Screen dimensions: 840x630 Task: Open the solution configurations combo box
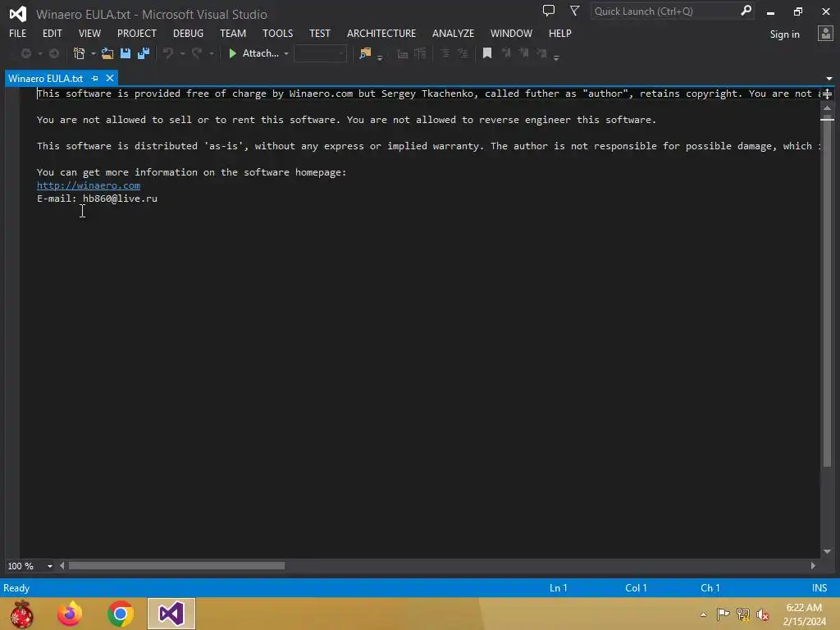pos(320,53)
